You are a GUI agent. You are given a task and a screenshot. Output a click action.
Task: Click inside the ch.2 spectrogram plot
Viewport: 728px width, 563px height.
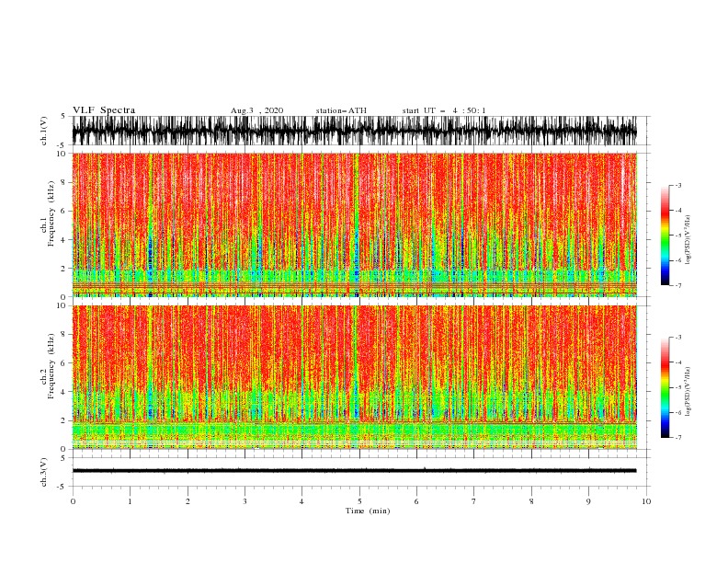click(354, 377)
